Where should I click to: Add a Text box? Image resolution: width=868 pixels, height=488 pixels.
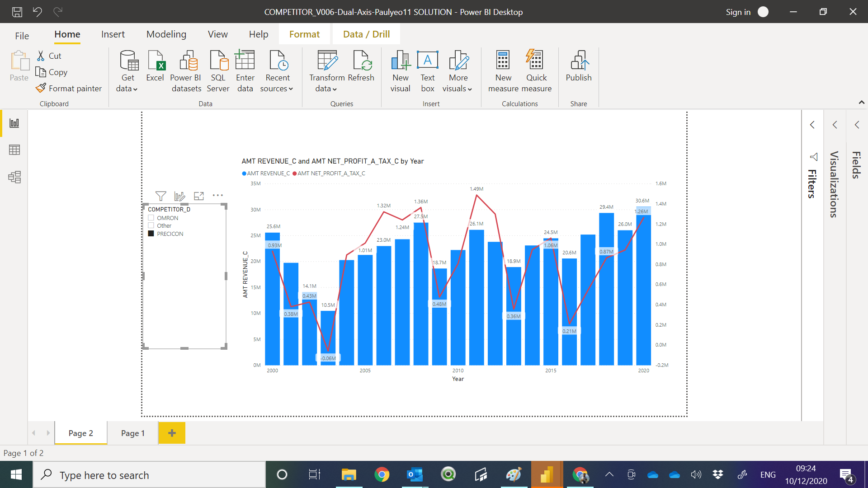(x=428, y=71)
